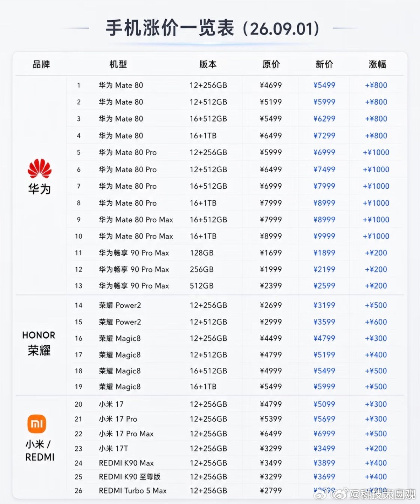420x504 pixels.
Task: Click the 原价 column header
Action: pyautogui.click(x=271, y=64)
